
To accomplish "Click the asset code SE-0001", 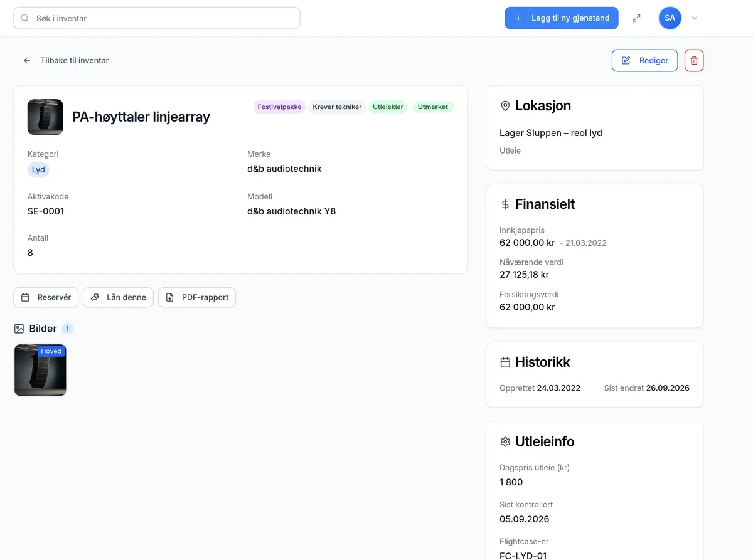I will [x=46, y=211].
